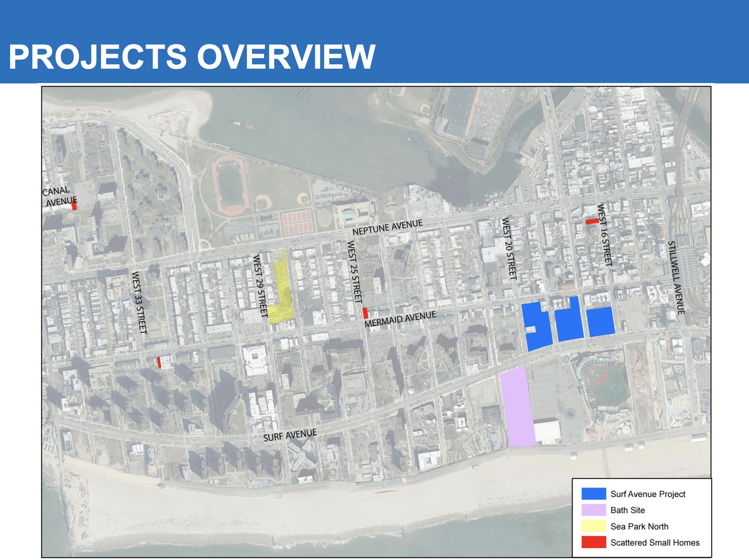Click the yellow Sea Park North legend swatch
The height and width of the screenshot is (560, 749).
594,526
